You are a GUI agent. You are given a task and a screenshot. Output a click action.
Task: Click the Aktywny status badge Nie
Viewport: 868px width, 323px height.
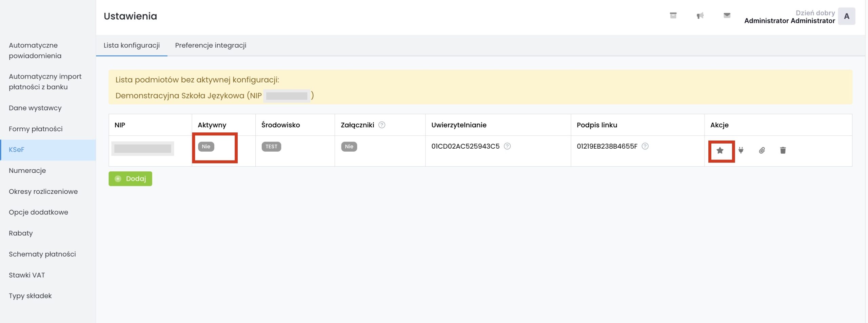(206, 147)
